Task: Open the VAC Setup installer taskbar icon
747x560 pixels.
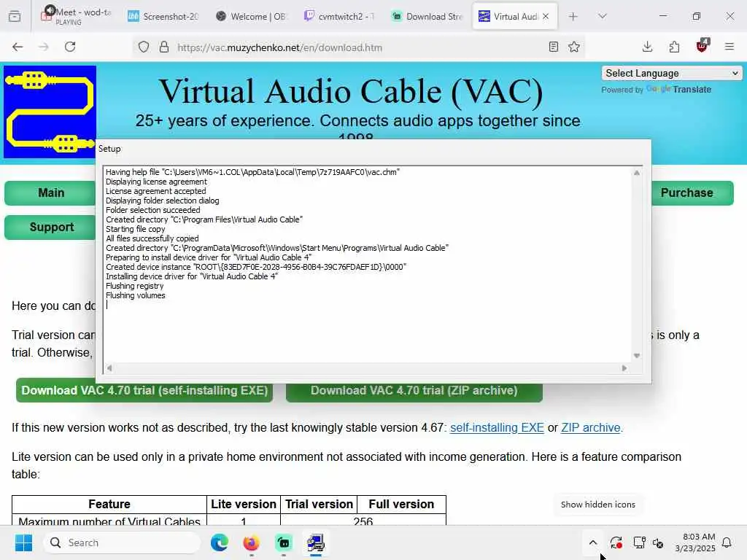Action: [315, 542]
